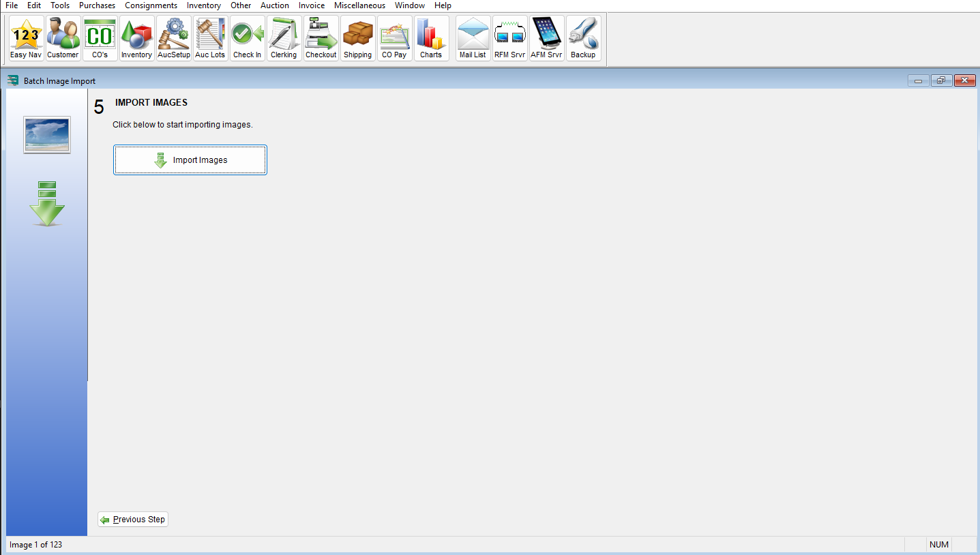This screenshot has height=555, width=980.
Task: Open the CO's toolbar icon
Action: coord(100,38)
